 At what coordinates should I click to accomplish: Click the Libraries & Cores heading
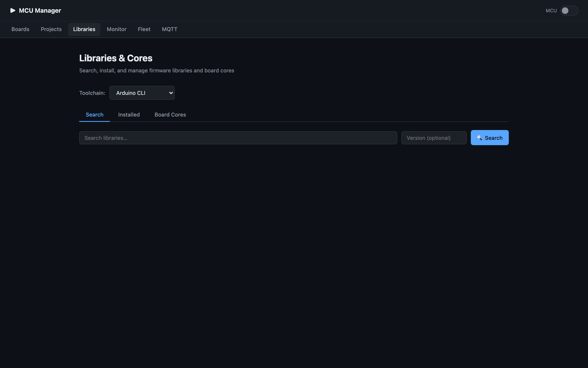(116, 58)
